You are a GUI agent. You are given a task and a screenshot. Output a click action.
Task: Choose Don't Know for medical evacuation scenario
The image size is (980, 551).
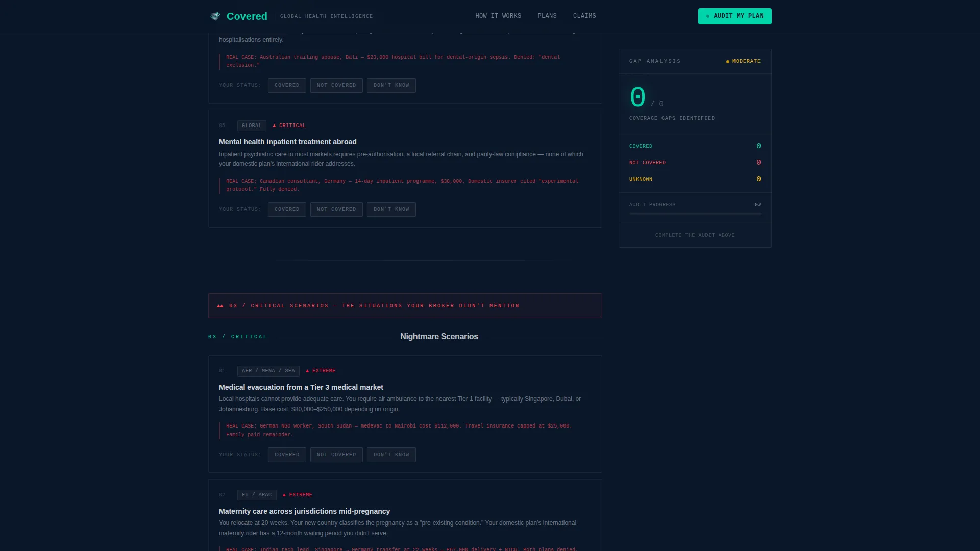[x=391, y=455]
